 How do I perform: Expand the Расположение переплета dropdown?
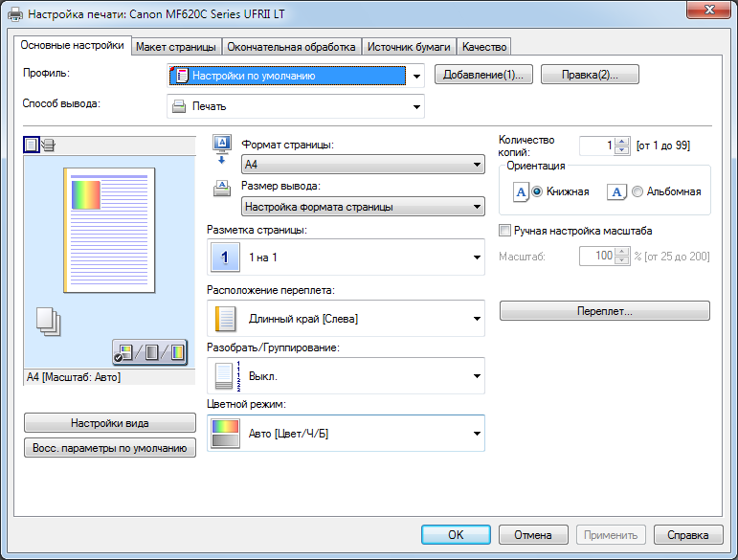(346, 319)
